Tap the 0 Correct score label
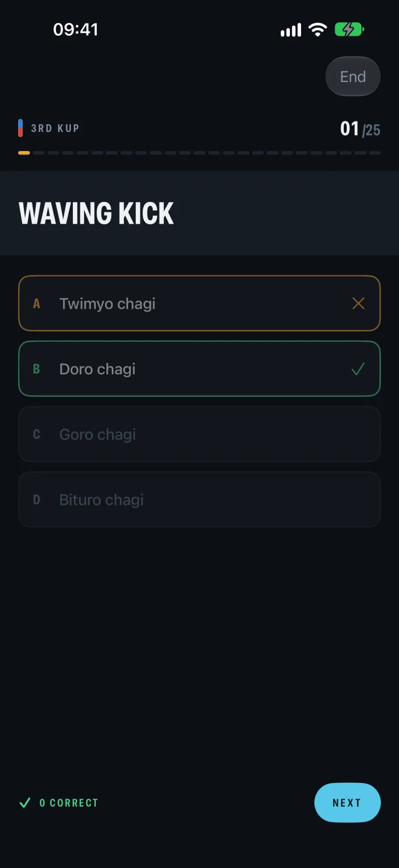This screenshot has width=399, height=868. [x=69, y=803]
